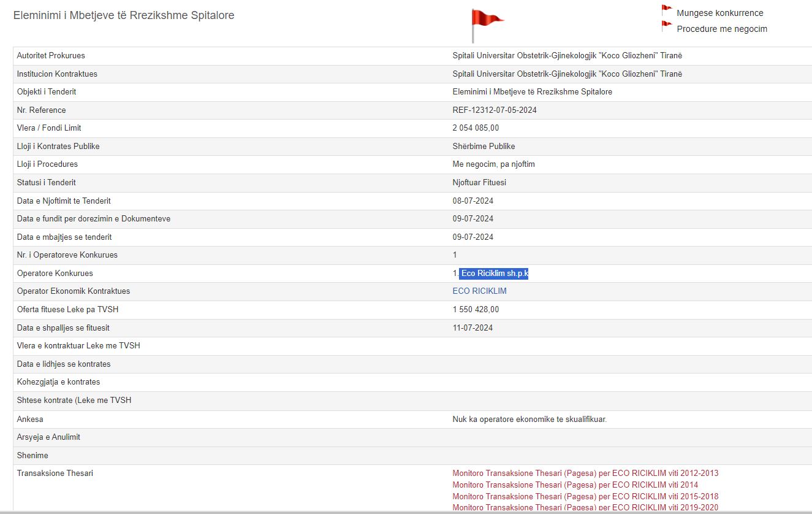Open Treasury transactions for ECO RICIKLIM 2014
The height and width of the screenshot is (514, 812).
574,485
